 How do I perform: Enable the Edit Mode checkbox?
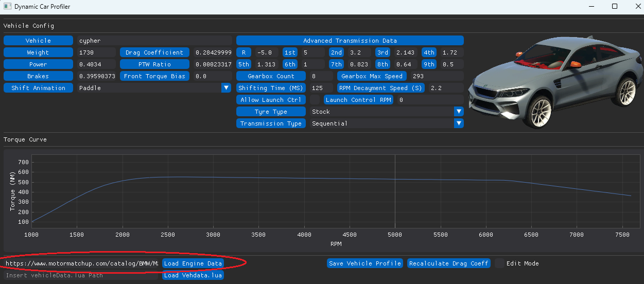(499, 263)
